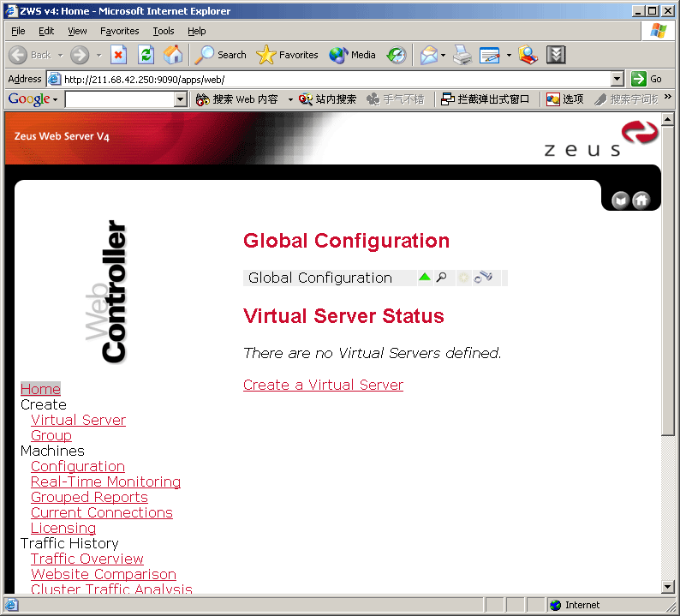Image resolution: width=680 pixels, height=616 pixels.
Task: Click the Home sidebar link
Action: (40, 389)
